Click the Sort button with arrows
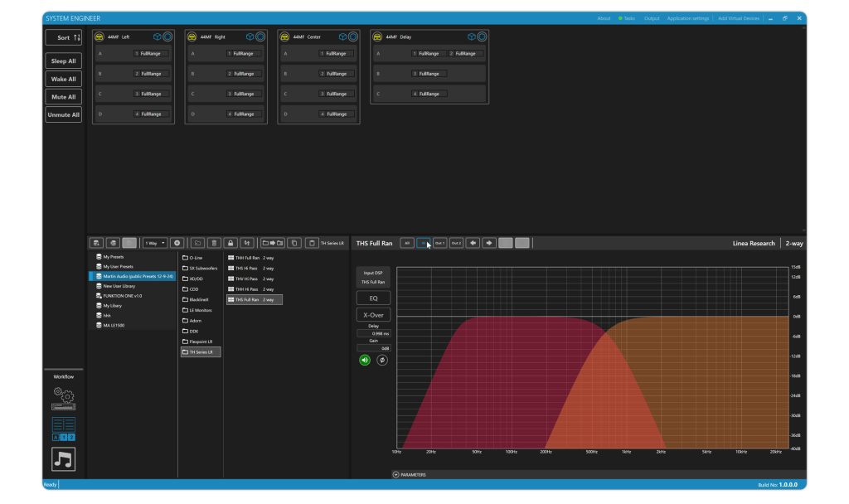849x504 pixels. pyautogui.click(x=63, y=37)
